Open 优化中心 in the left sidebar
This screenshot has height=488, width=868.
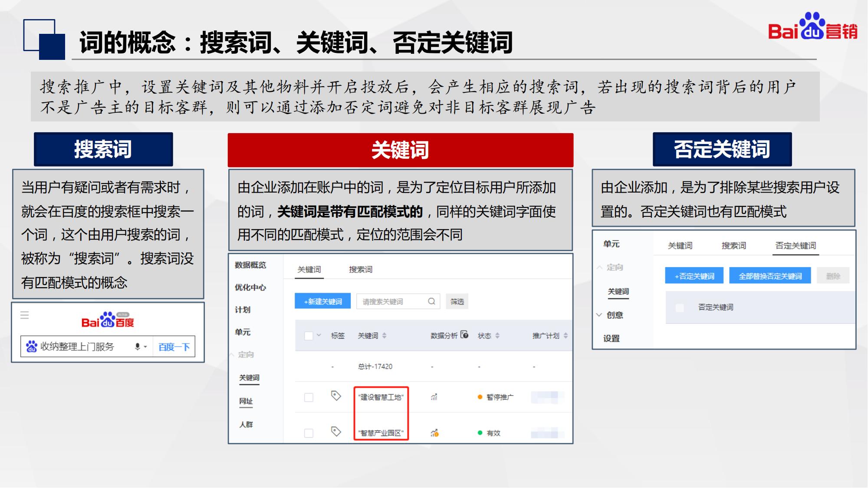pyautogui.click(x=250, y=287)
